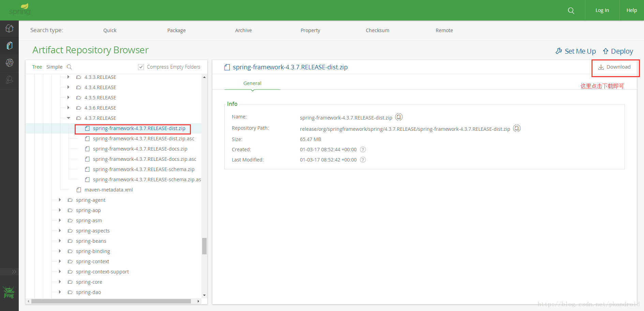
Task: Open the Home icon in the left sidebar
Action: tap(10, 29)
